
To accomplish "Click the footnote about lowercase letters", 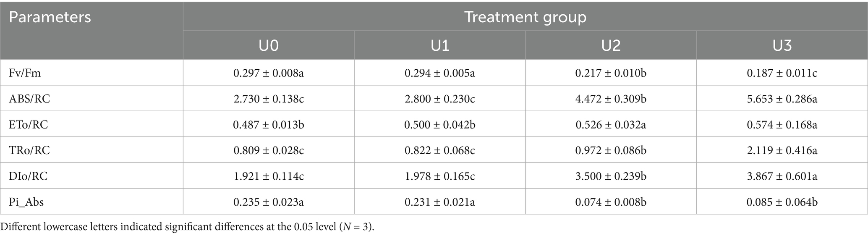I will click(x=187, y=227).
